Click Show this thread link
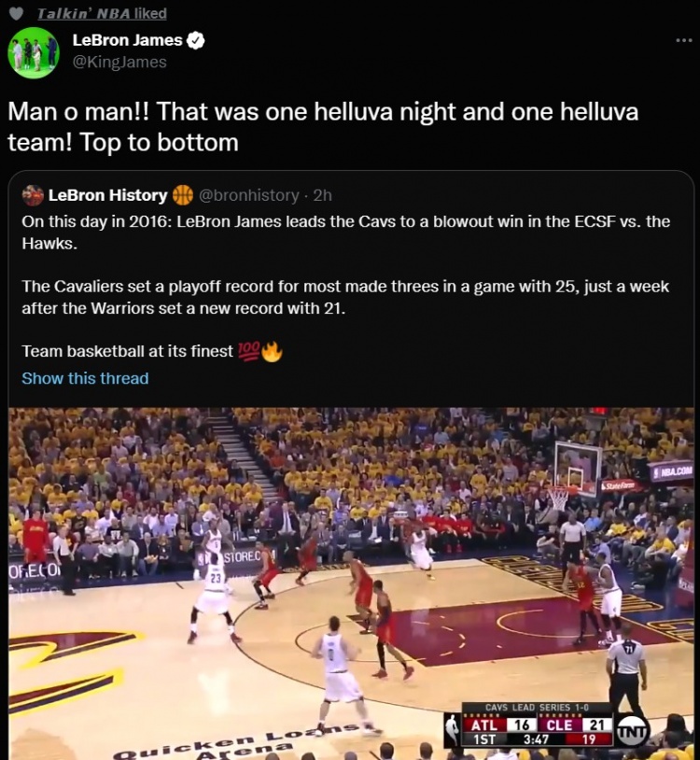The width and height of the screenshot is (700, 760). tap(85, 378)
